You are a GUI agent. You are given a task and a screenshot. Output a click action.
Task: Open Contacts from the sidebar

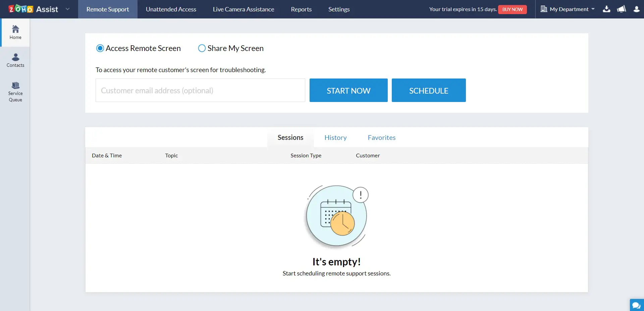click(15, 60)
